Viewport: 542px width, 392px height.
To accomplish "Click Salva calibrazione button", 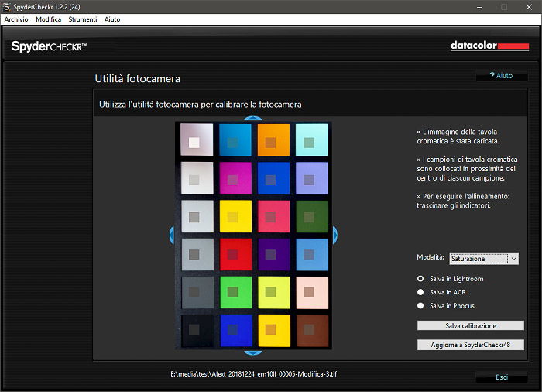I will [471, 325].
